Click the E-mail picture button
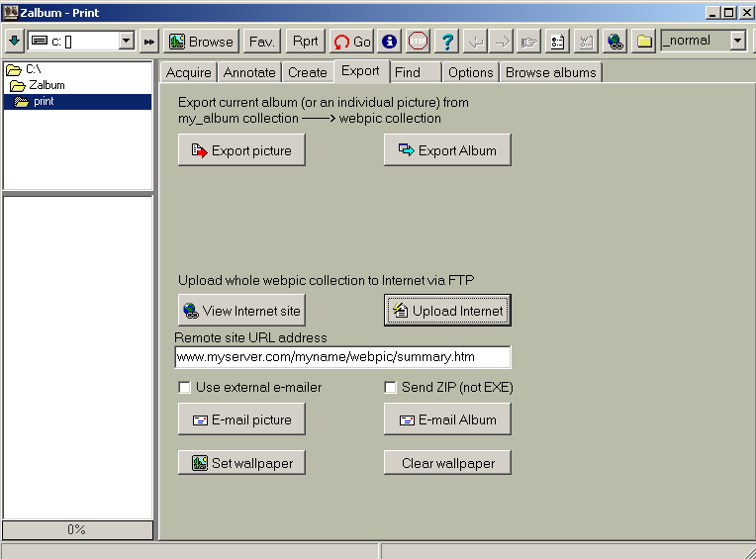The height and width of the screenshot is (559, 756). 241,419
